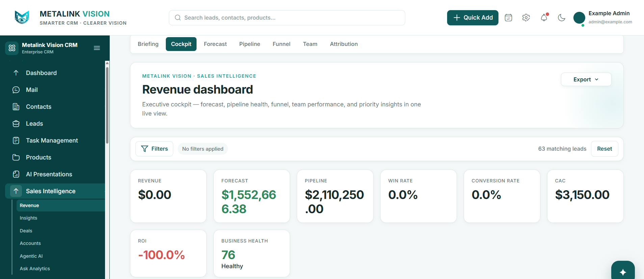Switch to the Forecast tab
Viewport: 644px width, 279px height.
(x=215, y=44)
